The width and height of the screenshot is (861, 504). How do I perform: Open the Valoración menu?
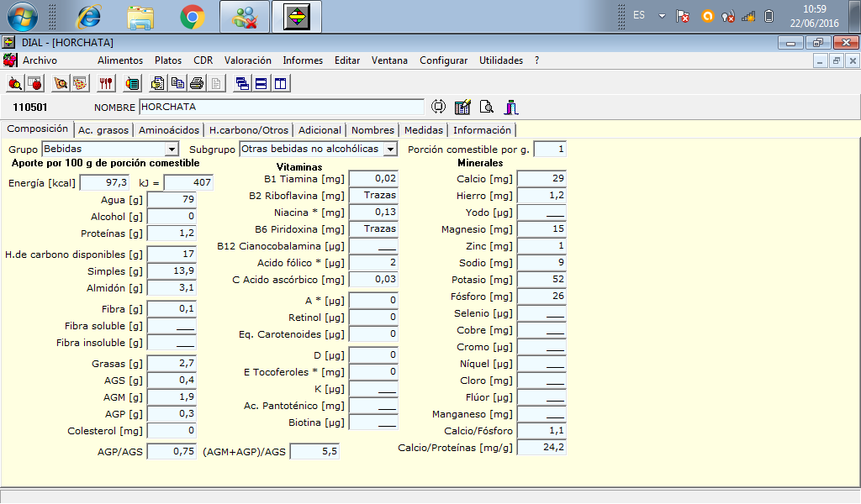(x=248, y=60)
